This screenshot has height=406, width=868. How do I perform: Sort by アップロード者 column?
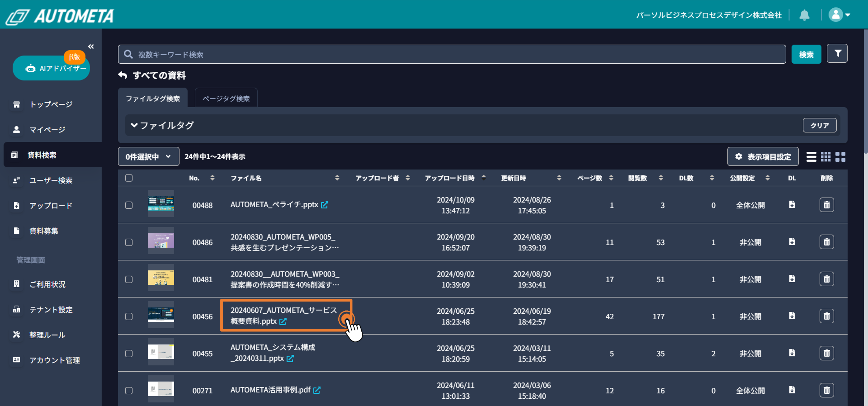coord(407,178)
